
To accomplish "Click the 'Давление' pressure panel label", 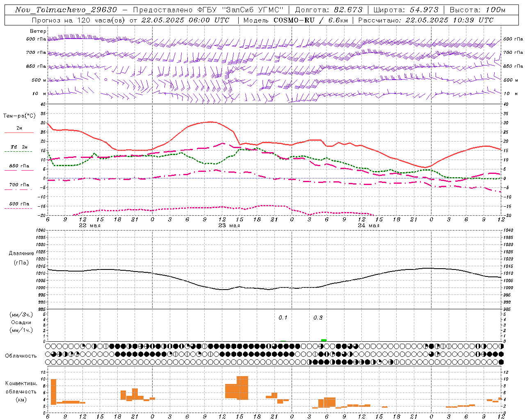I will 21,253.
